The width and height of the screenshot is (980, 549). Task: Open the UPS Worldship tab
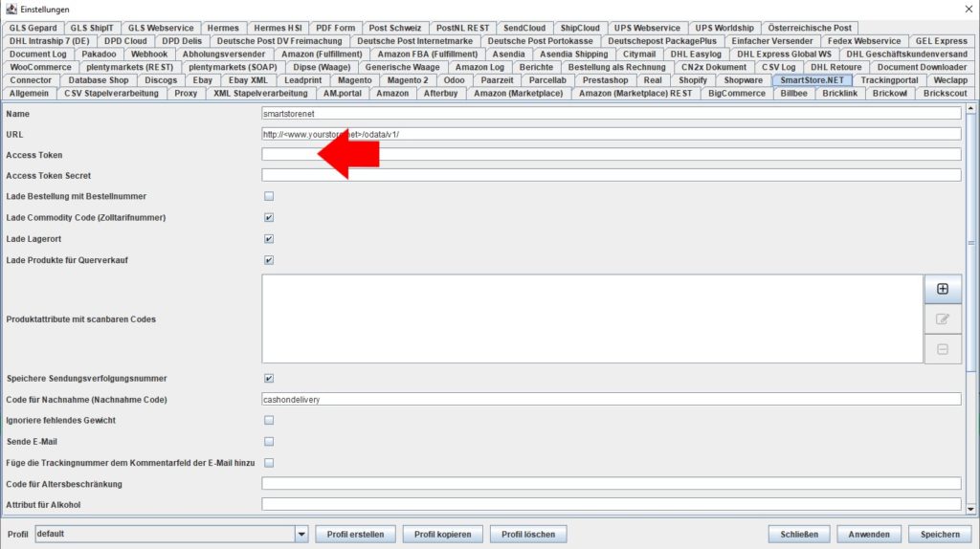pyautogui.click(x=724, y=28)
